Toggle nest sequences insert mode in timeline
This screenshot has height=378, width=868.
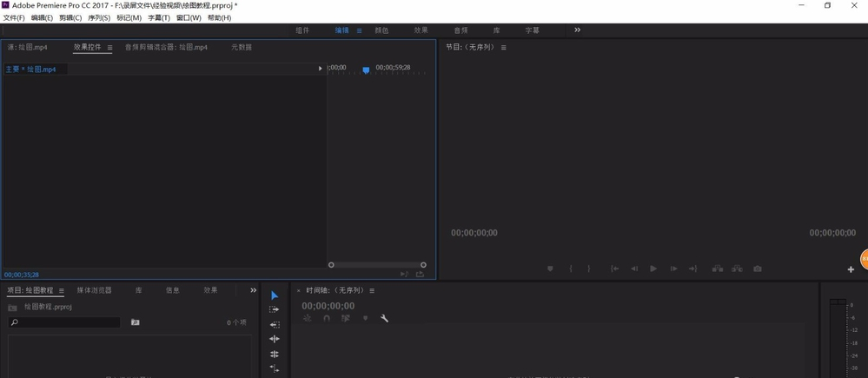pos(308,319)
